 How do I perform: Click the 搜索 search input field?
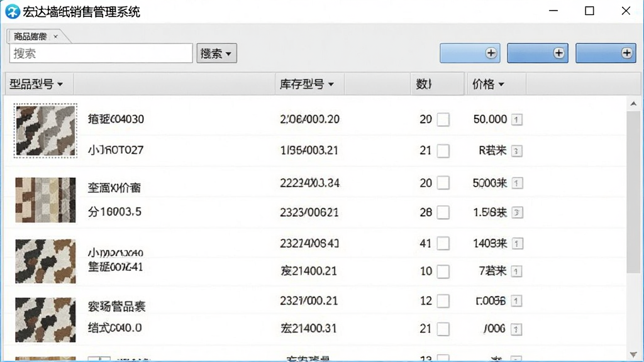(x=101, y=53)
